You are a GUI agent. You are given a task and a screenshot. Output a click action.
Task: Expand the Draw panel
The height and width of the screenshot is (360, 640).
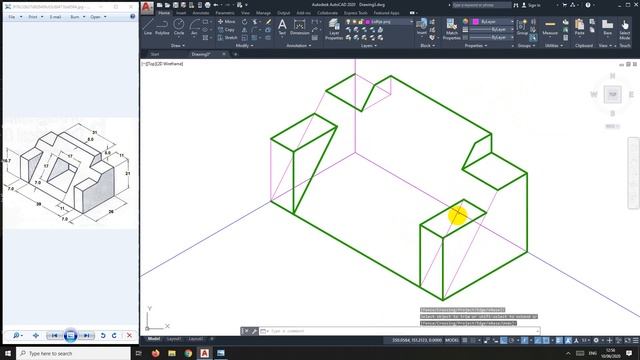[x=178, y=45]
